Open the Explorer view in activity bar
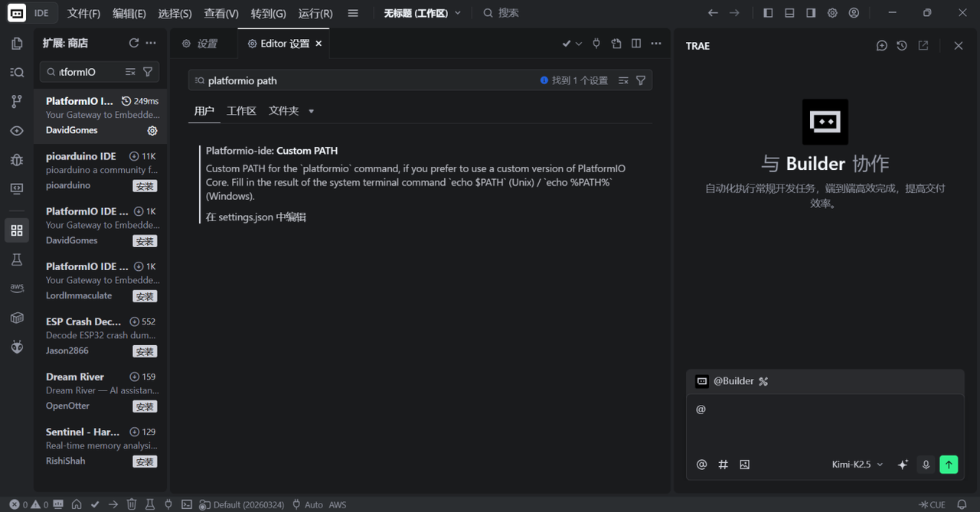Image resolution: width=980 pixels, height=512 pixels. [x=17, y=44]
